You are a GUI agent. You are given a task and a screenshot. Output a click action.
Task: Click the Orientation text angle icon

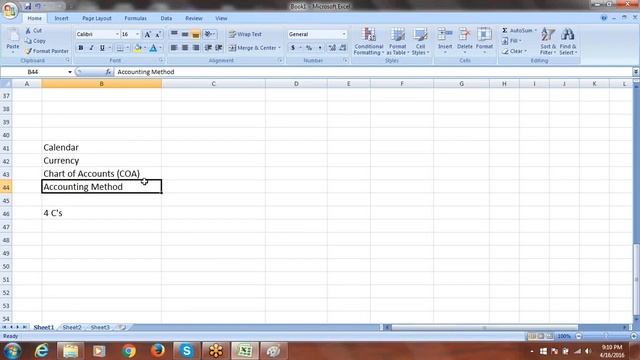coord(208,34)
